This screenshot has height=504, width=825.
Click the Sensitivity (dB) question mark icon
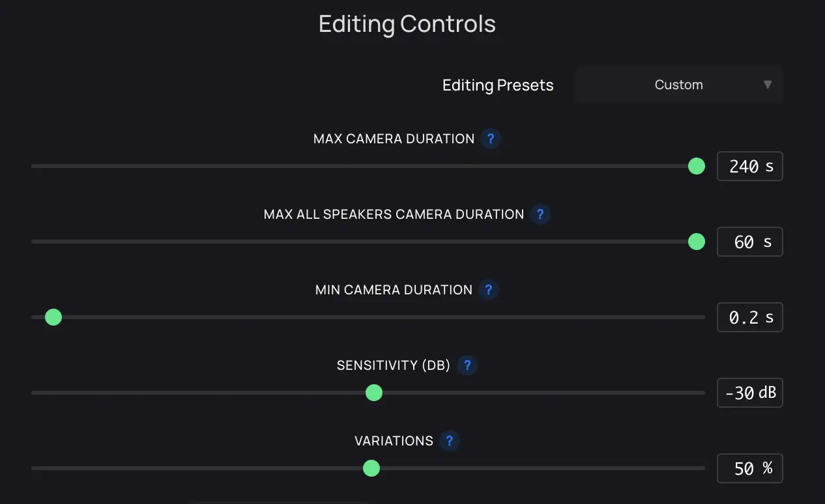click(x=467, y=365)
